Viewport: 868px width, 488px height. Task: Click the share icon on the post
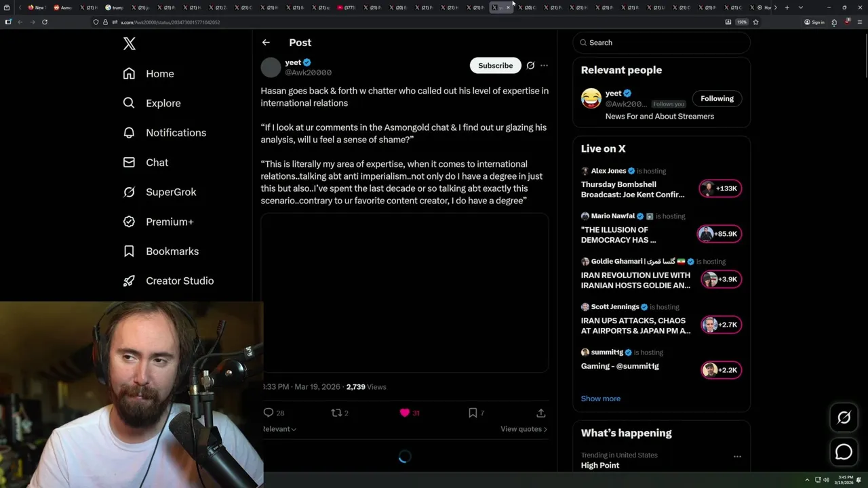[540, 413]
